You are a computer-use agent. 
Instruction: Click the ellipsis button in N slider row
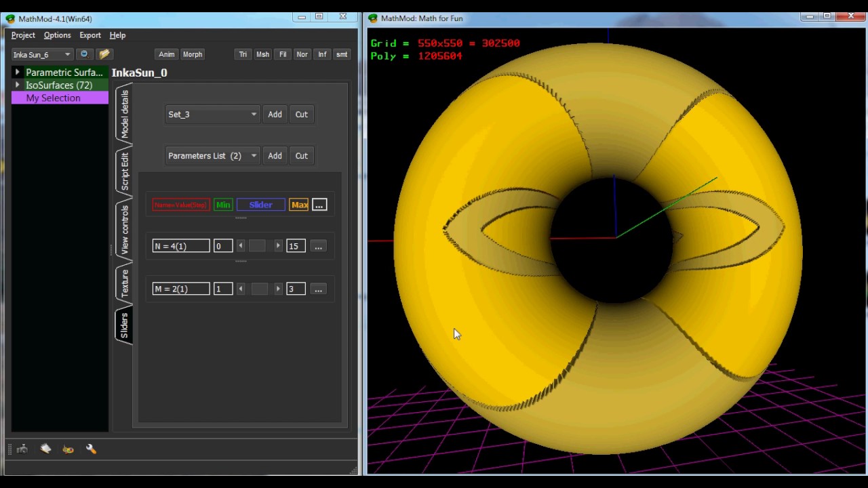click(x=318, y=246)
